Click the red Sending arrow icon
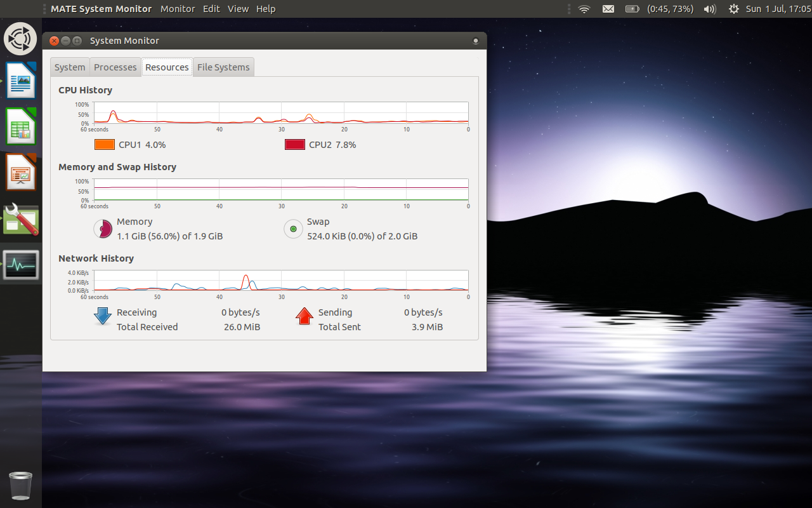The width and height of the screenshot is (812, 508). 304,316
